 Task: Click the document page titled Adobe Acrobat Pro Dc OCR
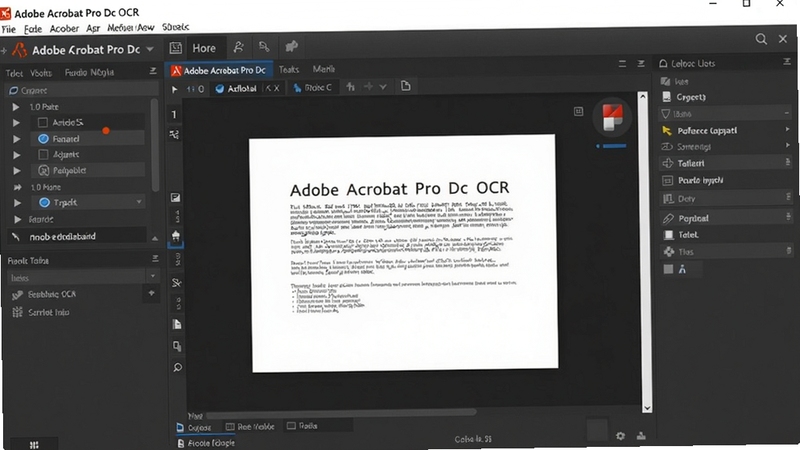pos(404,253)
